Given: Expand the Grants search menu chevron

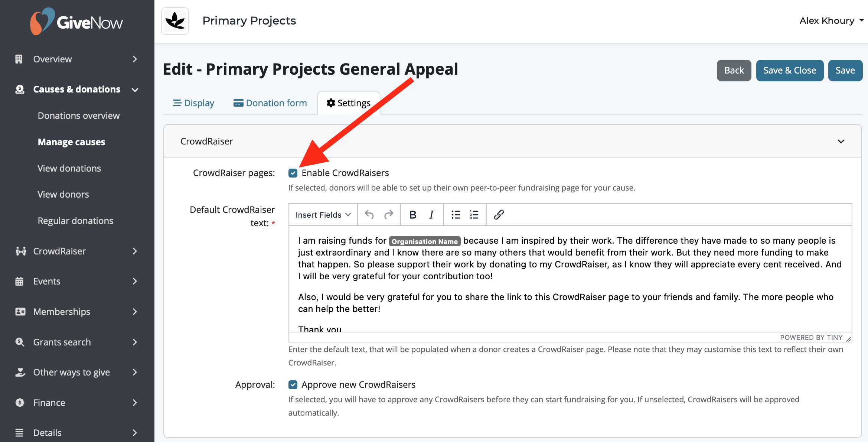Looking at the screenshot, I should click(135, 342).
